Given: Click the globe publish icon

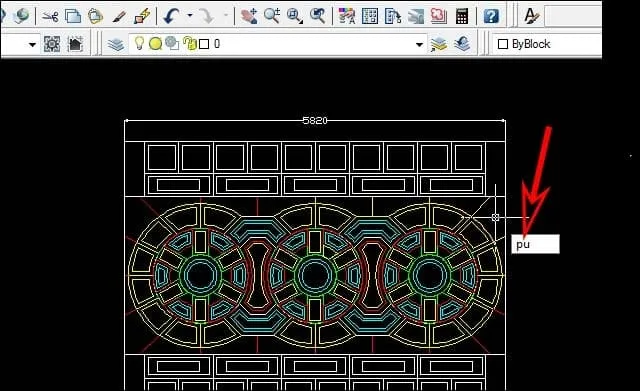Looking at the screenshot, I should click(x=21, y=16).
